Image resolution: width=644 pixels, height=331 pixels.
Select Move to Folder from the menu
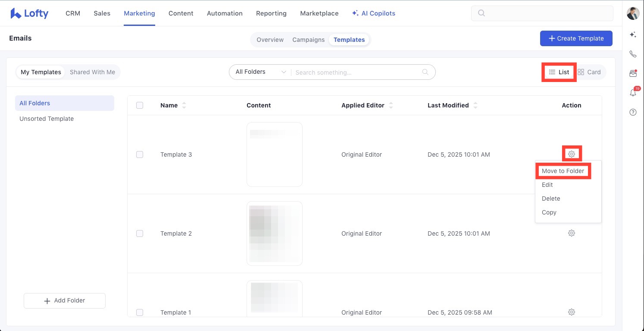point(563,171)
